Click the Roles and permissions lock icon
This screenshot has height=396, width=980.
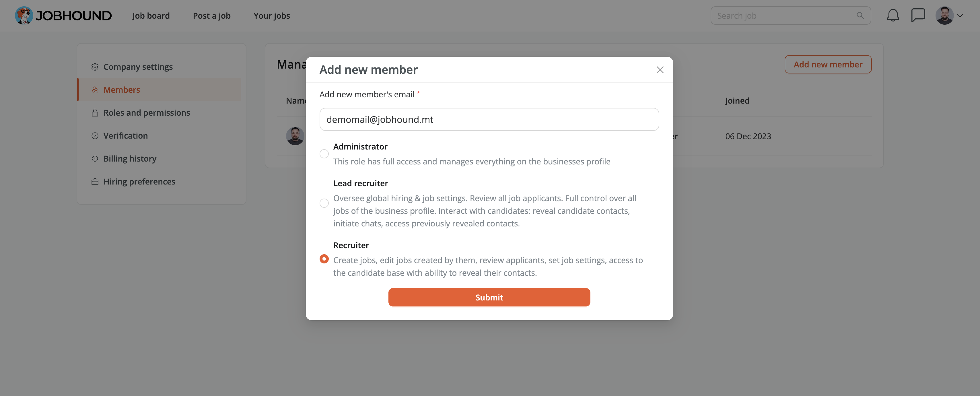click(95, 112)
